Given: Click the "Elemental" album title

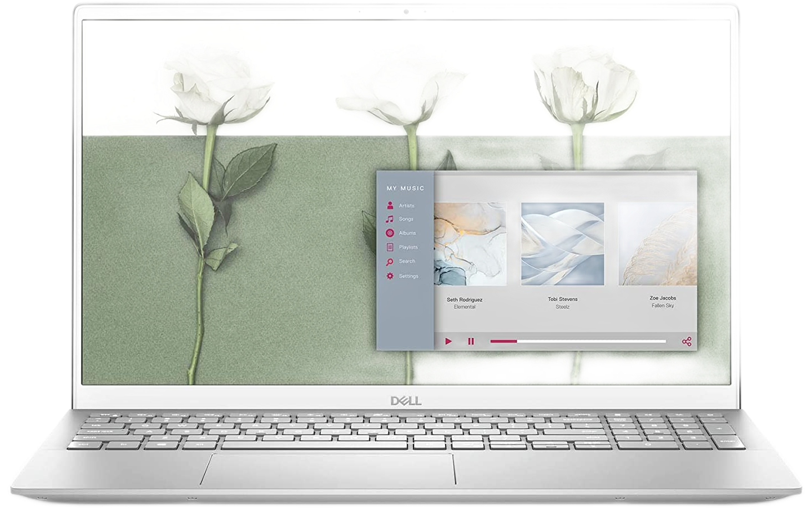Looking at the screenshot, I should pos(465,307).
